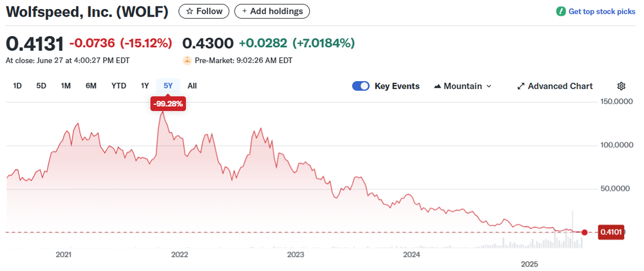Screen dimensions: 644x271
Task: Open the Get top stock picks link
Action: 601,12
